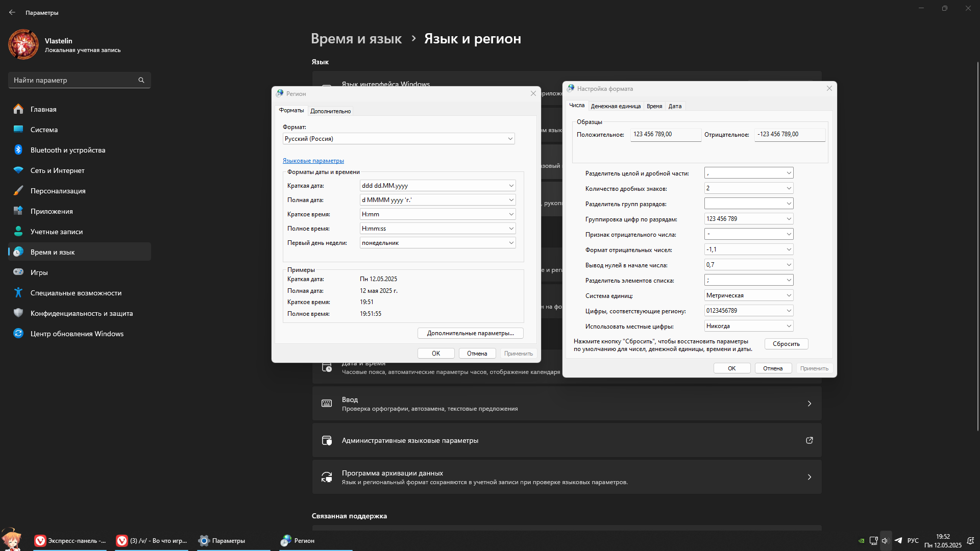Switch to Дополнительно tab in Регион
The height and width of the screenshot is (551, 980).
point(330,111)
